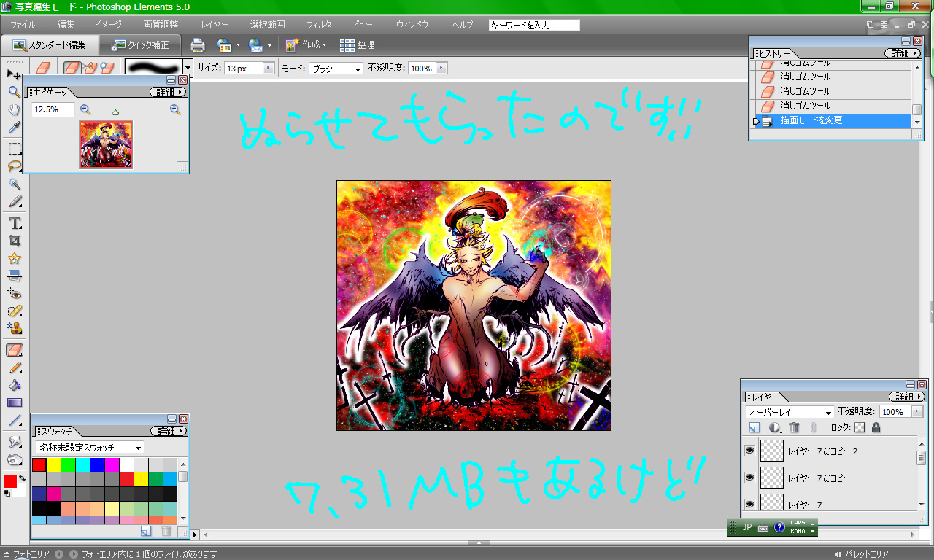
Task: Click the 整理 (Organize) button
Action: (358, 45)
